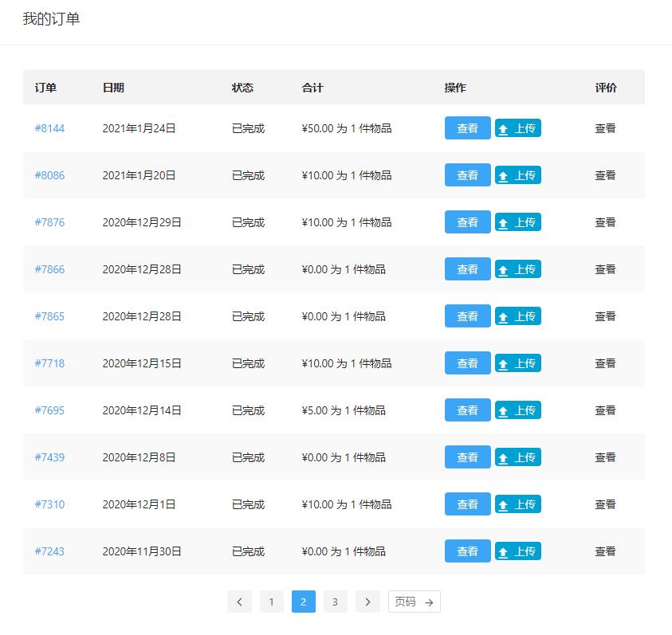Viewport: 672px width, 635px height.
Task: Open order #7695 link
Action: pyautogui.click(x=49, y=410)
